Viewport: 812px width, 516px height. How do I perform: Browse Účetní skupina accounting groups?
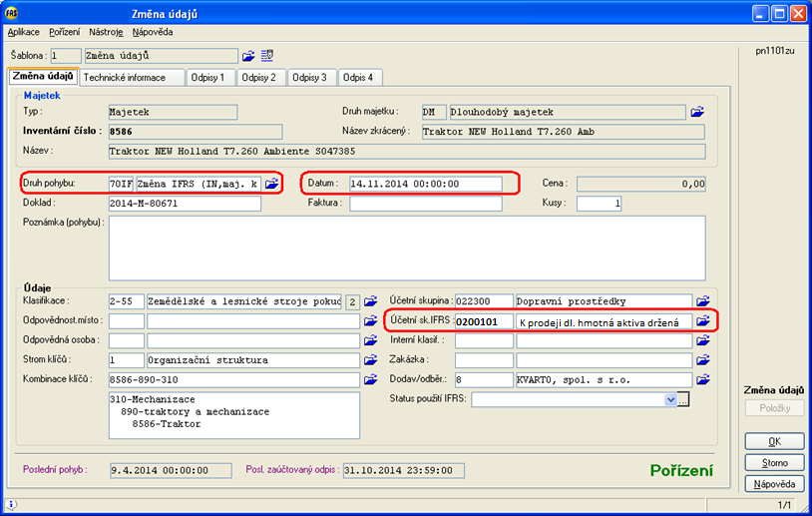[x=703, y=300]
